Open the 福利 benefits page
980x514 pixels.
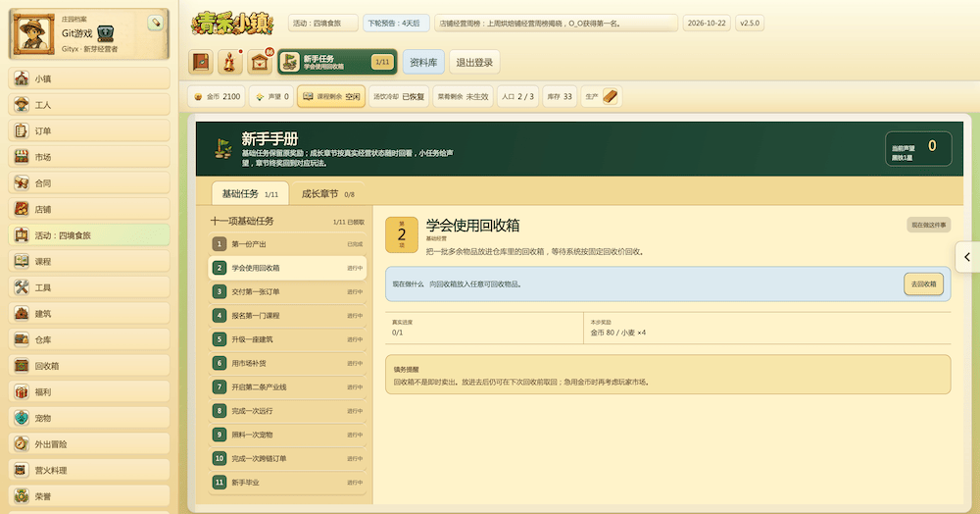tap(89, 392)
